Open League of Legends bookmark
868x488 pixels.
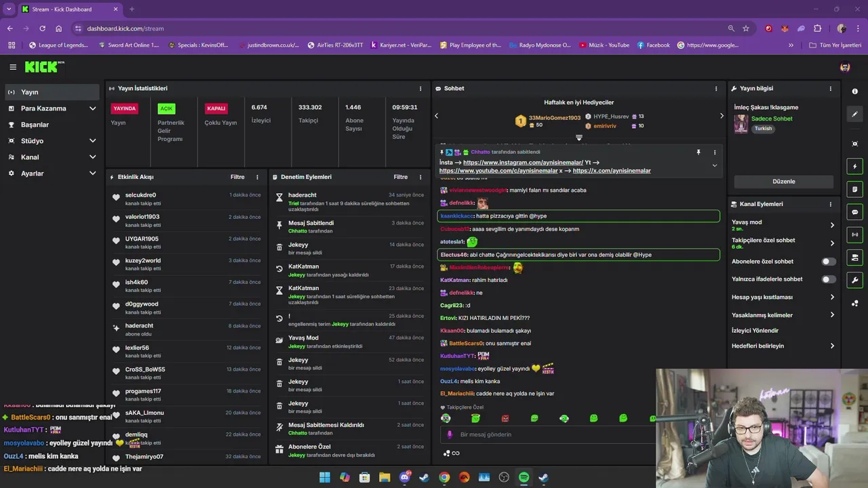pyautogui.click(x=59, y=45)
